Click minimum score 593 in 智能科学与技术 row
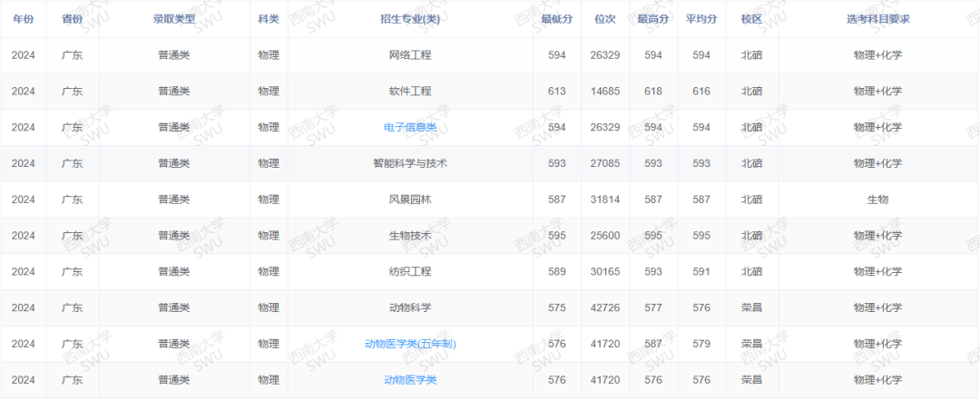980x400 pixels. pyautogui.click(x=557, y=163)
